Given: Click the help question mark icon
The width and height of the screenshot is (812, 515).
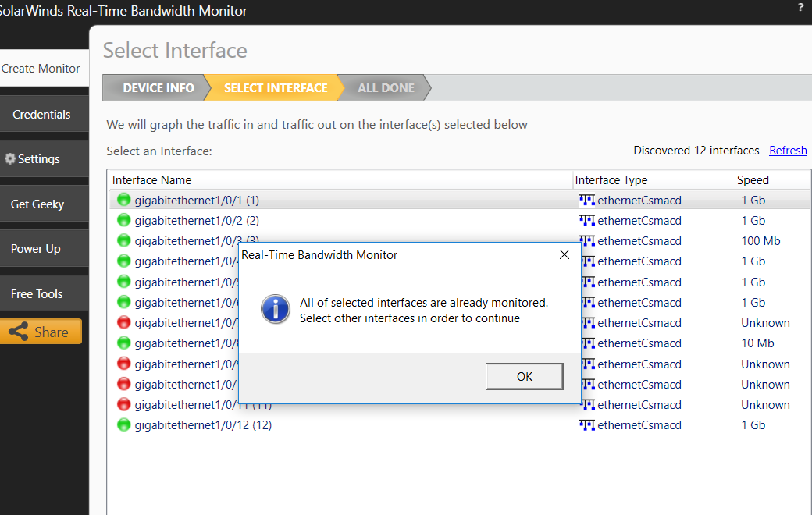Looking at the screenshot, I should [800, 7].
